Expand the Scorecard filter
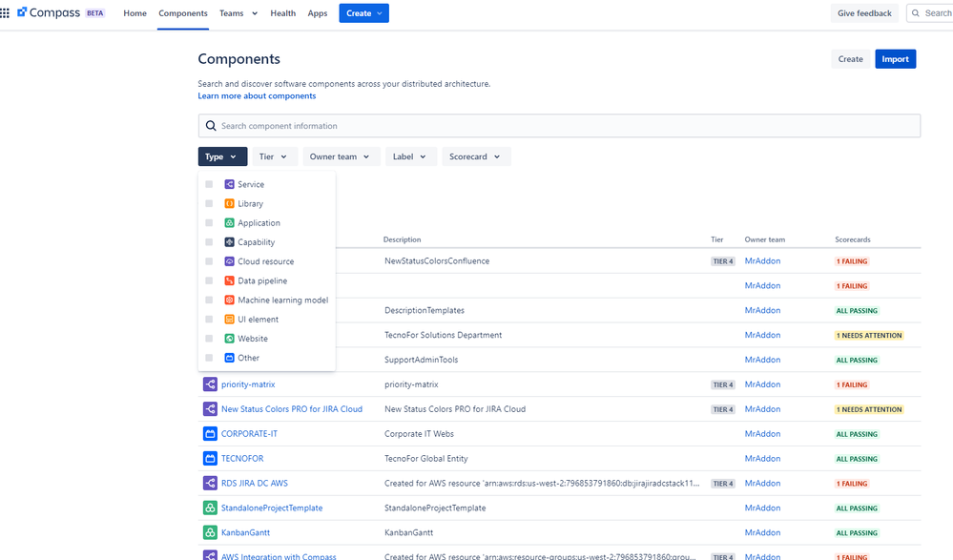953x560 pixels. tap(475, 156)
